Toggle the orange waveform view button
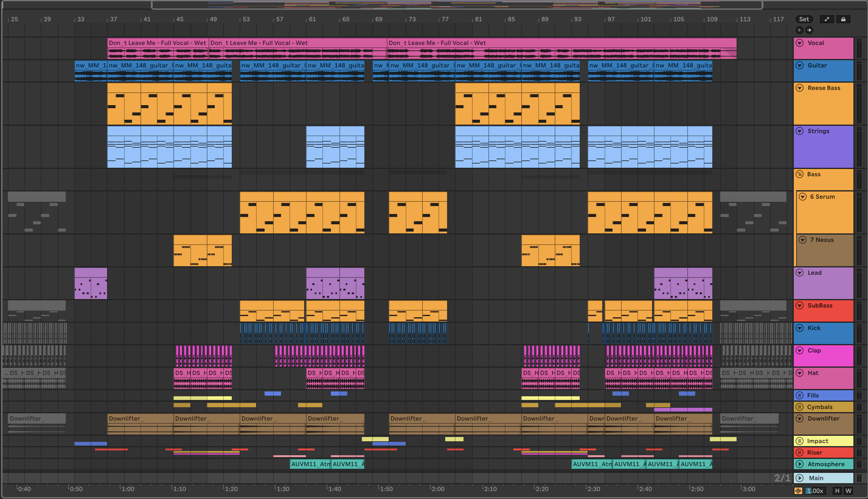 point(798,490)
